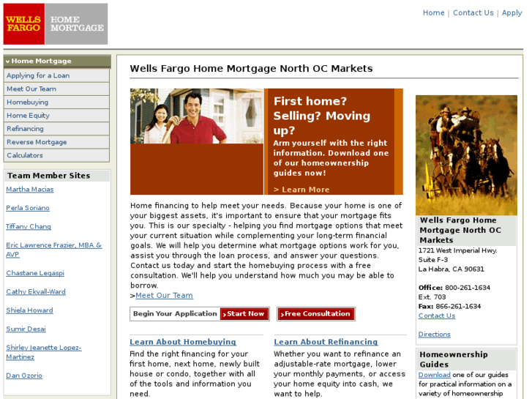Open Learn About Homebuying heading link
532x399 pixels.
click(x=183, y=342)
